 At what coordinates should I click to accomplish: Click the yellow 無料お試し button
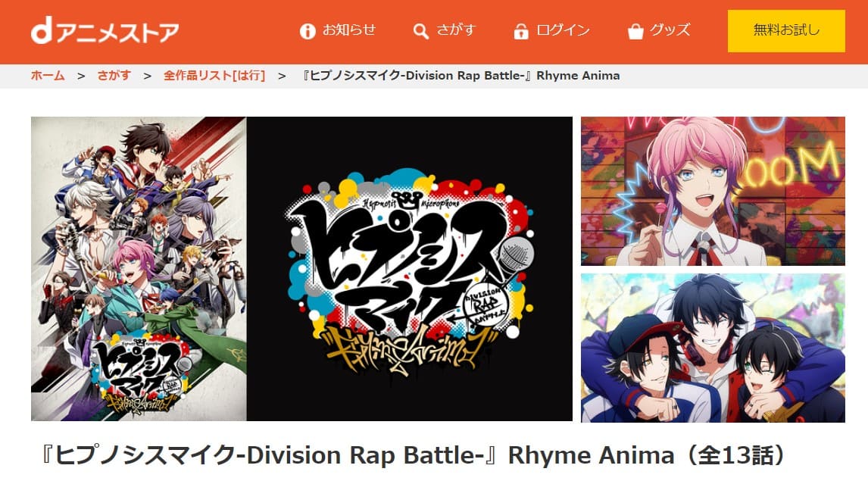click(786, 31)
